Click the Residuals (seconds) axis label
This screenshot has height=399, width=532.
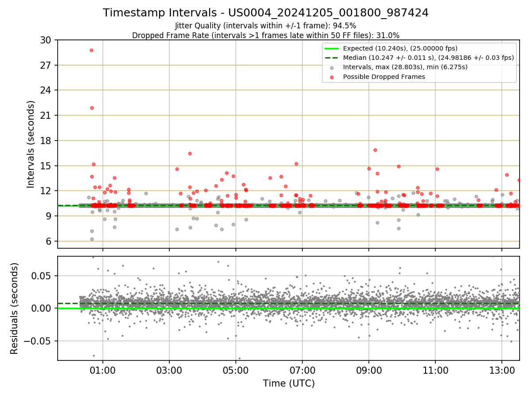[x=15, y=308]
